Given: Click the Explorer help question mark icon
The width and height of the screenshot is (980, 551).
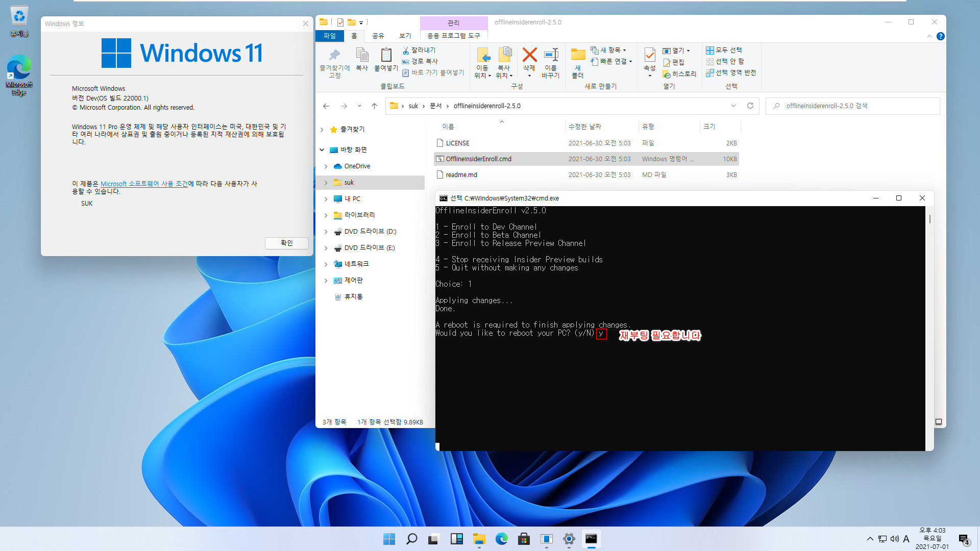Looking at the screenshot, I should [x=941, y=36].
